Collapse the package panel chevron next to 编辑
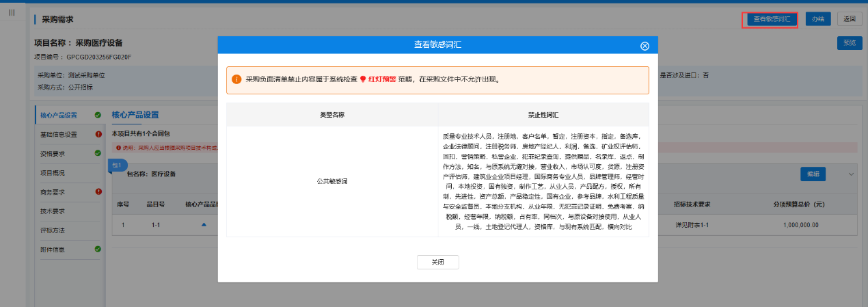 851,174
